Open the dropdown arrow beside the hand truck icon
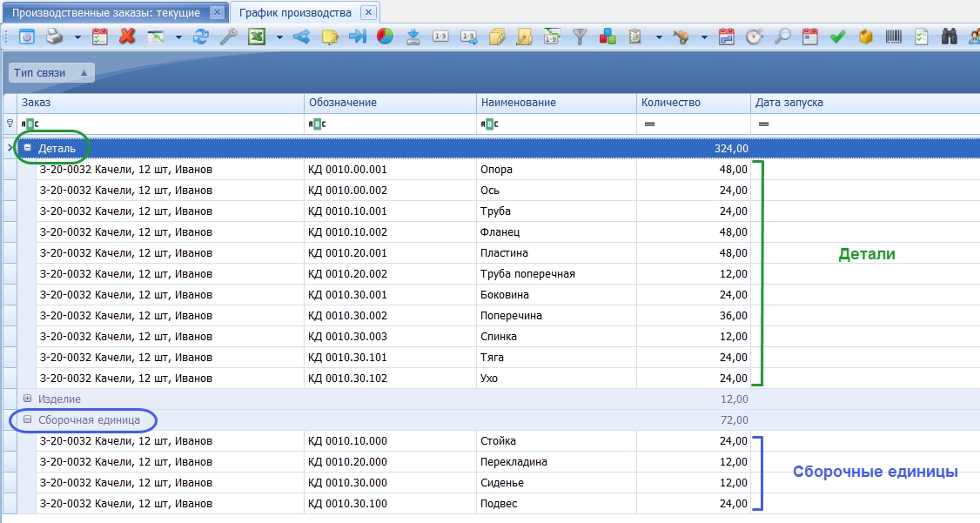Screen dimensions: 980x523 [x=704, y=37]
